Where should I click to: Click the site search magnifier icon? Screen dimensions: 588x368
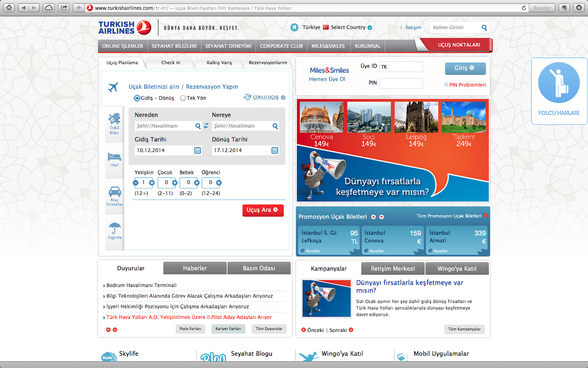click(484, 28)
